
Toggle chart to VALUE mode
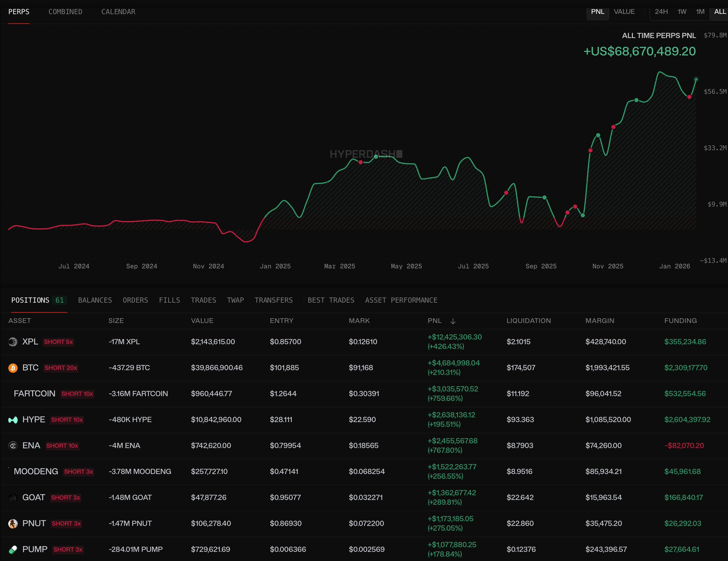(x=624, y=12)
